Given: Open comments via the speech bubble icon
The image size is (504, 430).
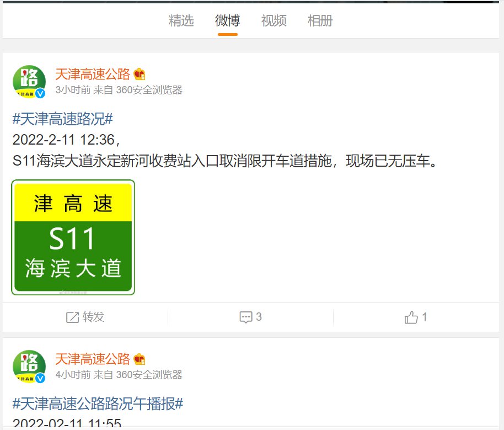Looking at the screenshot, I should coord(246,317).
